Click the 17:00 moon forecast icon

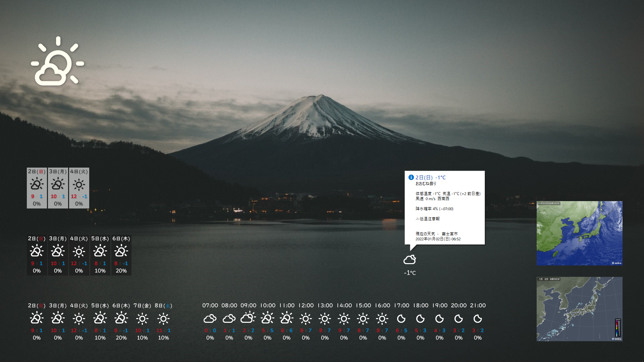click(401, 318)
